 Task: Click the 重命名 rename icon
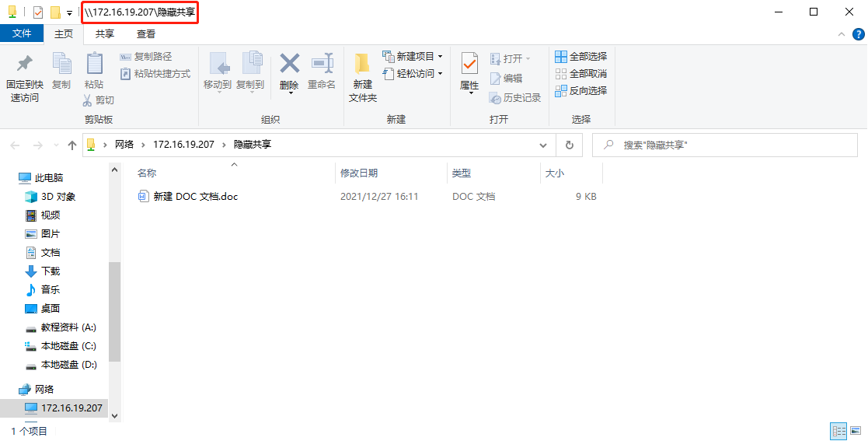[322, 64]
